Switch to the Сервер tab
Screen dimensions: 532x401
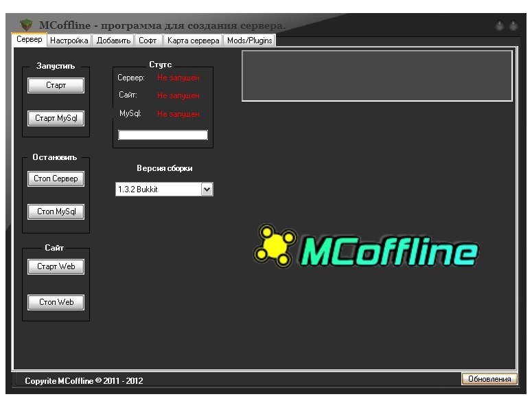(30, 40)
